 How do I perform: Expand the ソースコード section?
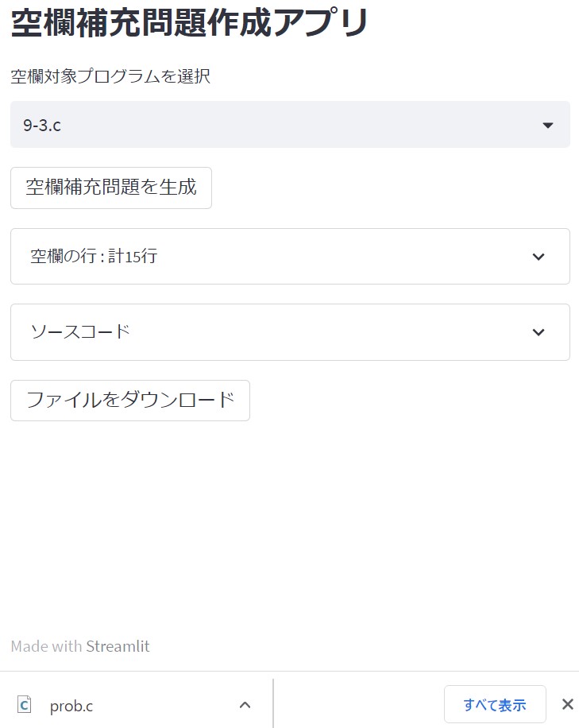(79, 332)
